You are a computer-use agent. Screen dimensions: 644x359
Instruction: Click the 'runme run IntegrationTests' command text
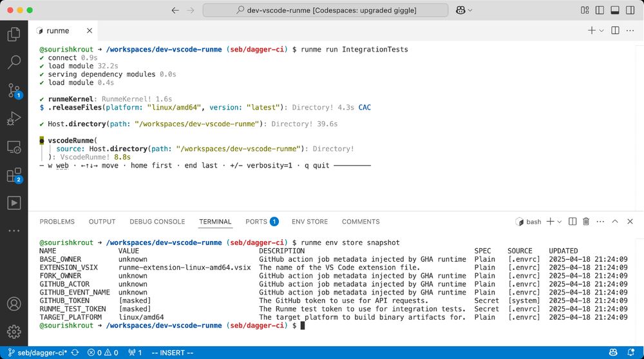[x=354, y=50]
